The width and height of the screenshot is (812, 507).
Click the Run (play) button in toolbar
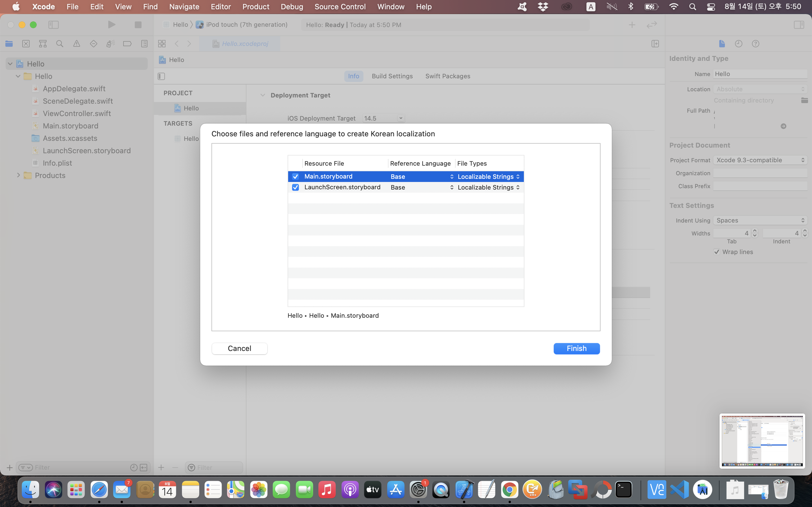111,25
